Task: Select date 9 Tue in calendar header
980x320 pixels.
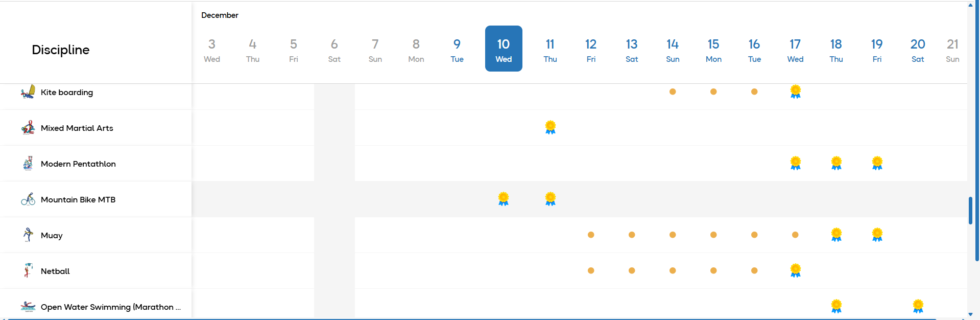Action: pos(457,50)
